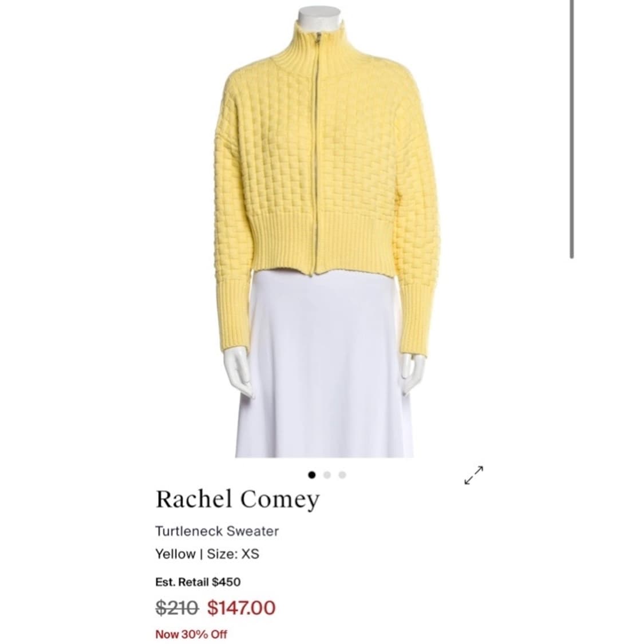Click the gray vertical scrollbar thumb
Screen dimensions: 644x644
click(x=572, y=129)
